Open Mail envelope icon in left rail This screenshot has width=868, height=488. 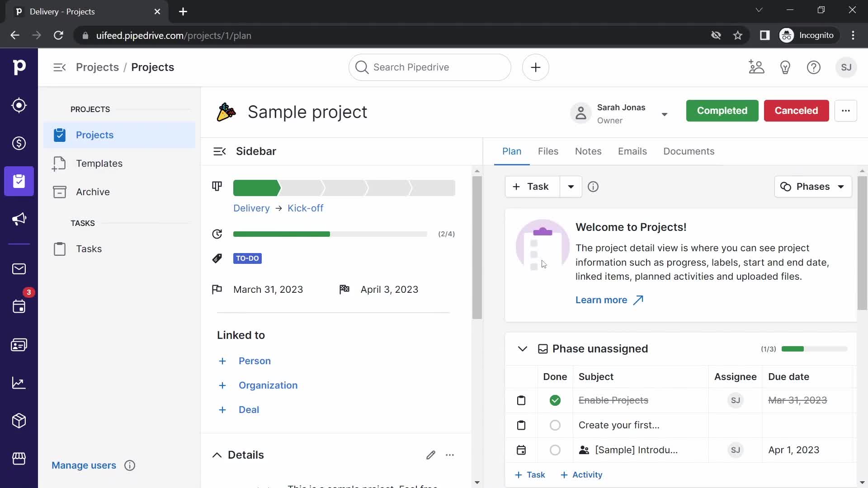19,269
